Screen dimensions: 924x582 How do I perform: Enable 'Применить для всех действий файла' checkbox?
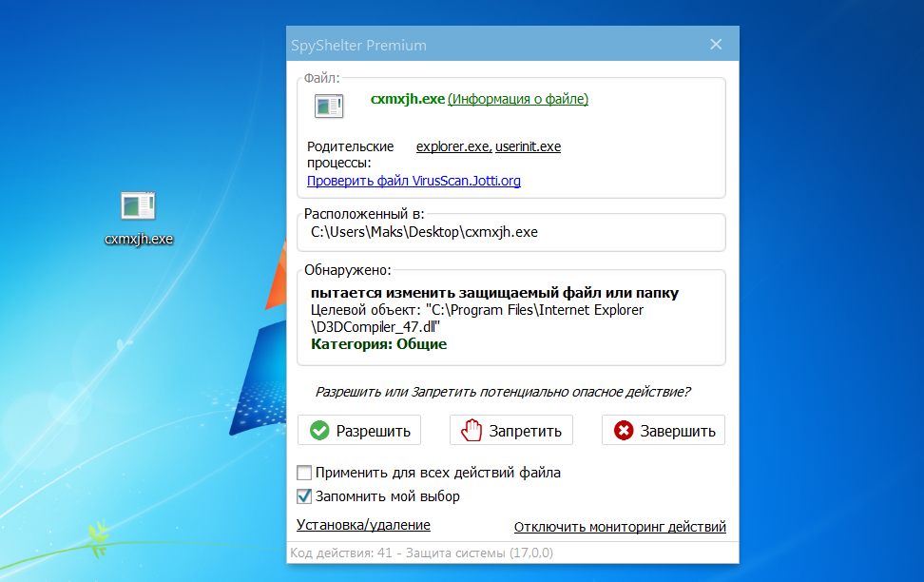(304, 473)
